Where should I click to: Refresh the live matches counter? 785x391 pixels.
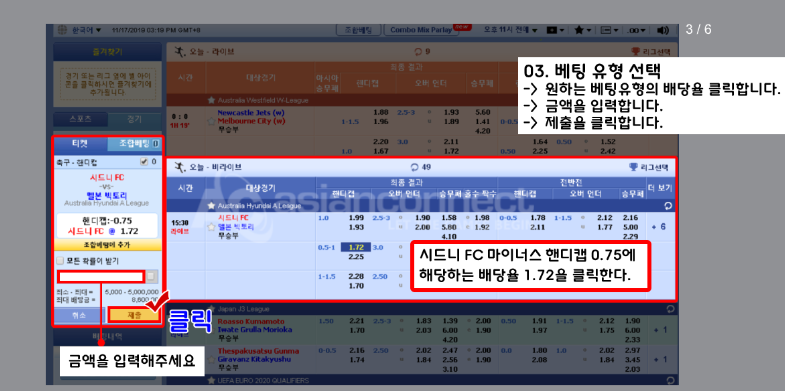(x=418, y=51)
